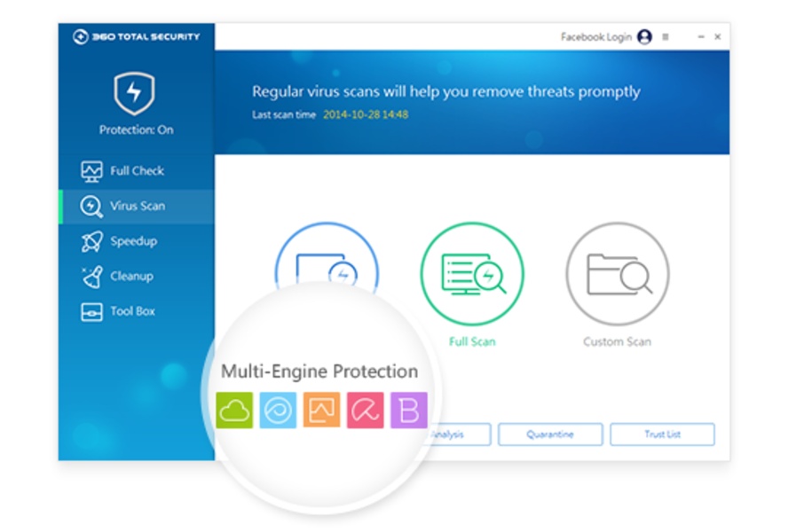
Task: Click the user avatar icon
Action: 645,36
